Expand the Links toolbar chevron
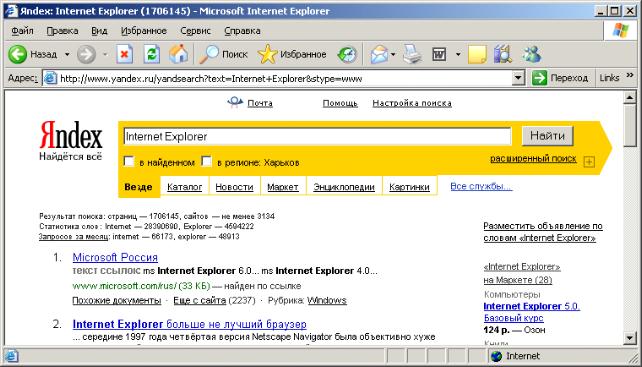Viewport: 642px width, 367px height. tap(630, 76)
